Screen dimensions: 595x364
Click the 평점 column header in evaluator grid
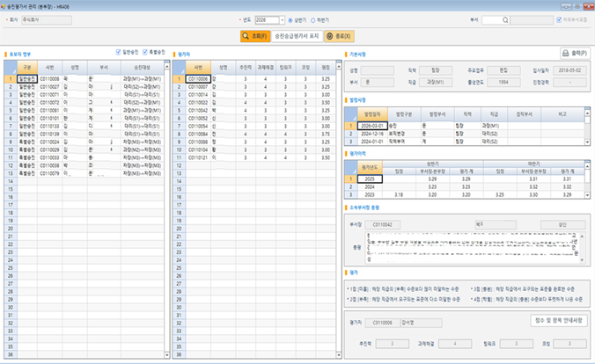326,67
